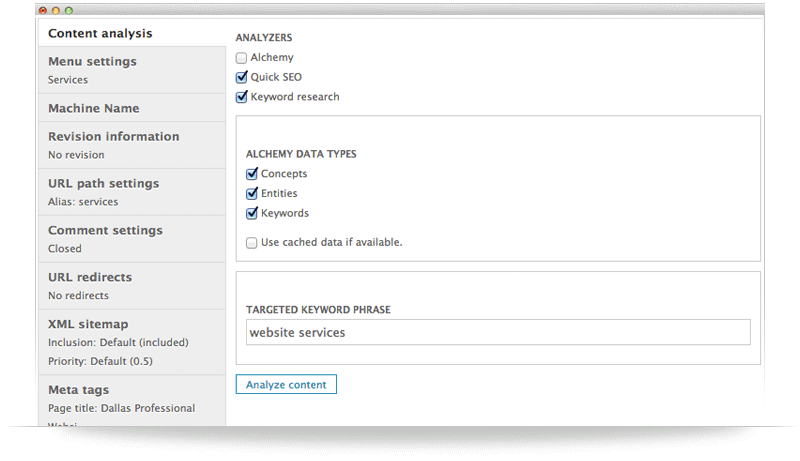800x461 pixels.
Task: Uncheck the Concepts data type
Action: [x=252, y=173]
